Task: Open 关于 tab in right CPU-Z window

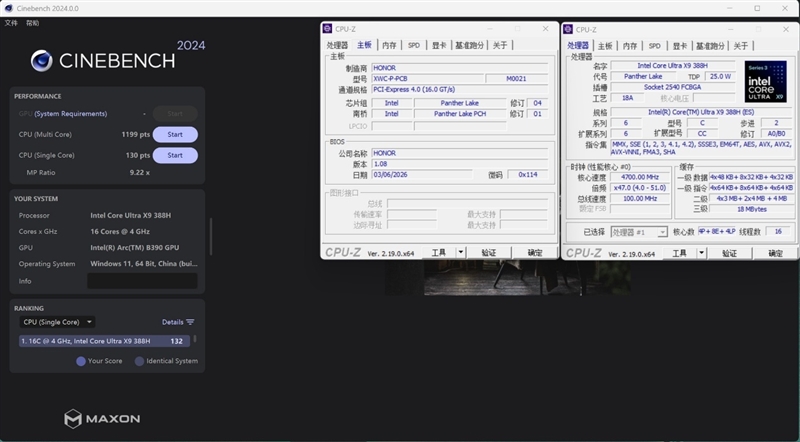Action: 741,46
